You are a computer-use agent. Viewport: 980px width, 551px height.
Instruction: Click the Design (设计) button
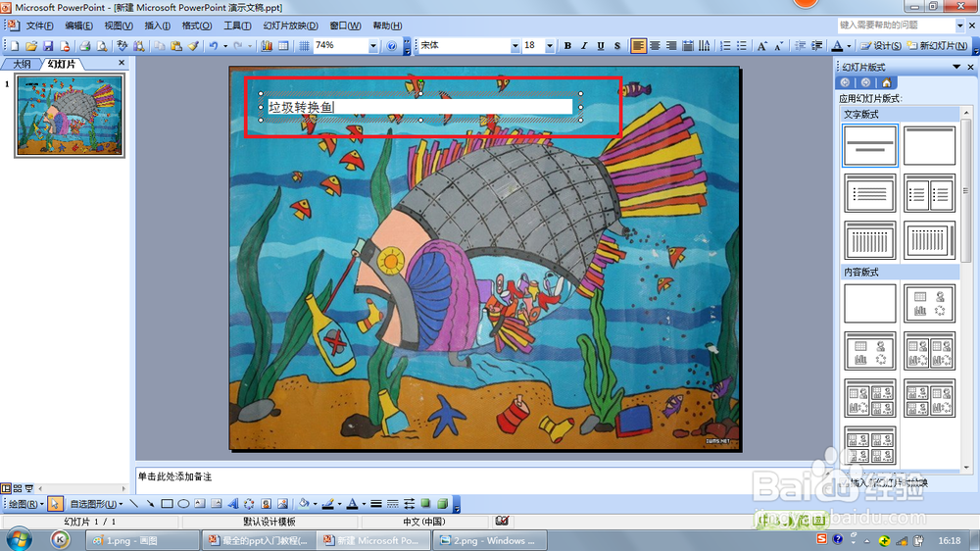[x=881, y=46]
